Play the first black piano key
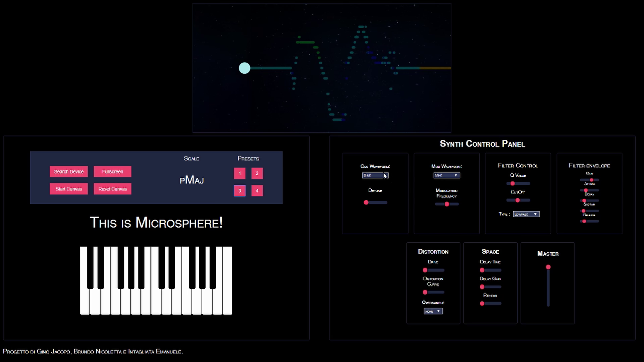The width and height of the screenshot is (644, 362). [x=90, y=267]
